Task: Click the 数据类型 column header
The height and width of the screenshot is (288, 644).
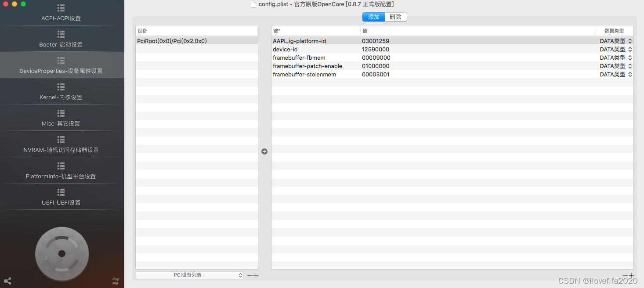Action: 614,31
